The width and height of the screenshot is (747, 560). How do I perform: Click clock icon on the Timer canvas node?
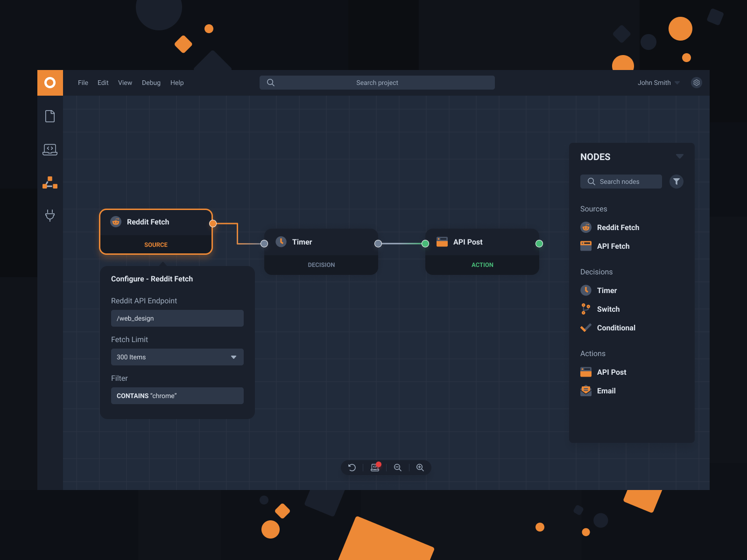(x=281, y=242)
